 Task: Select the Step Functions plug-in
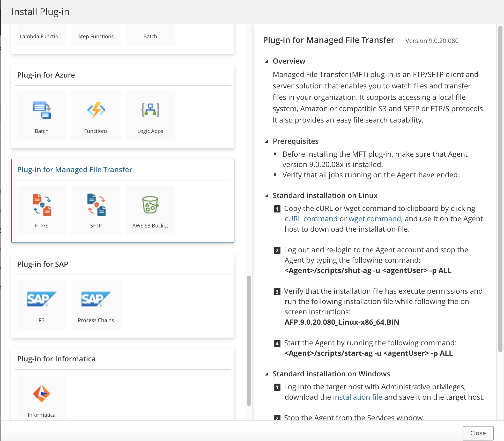(96, 36)
